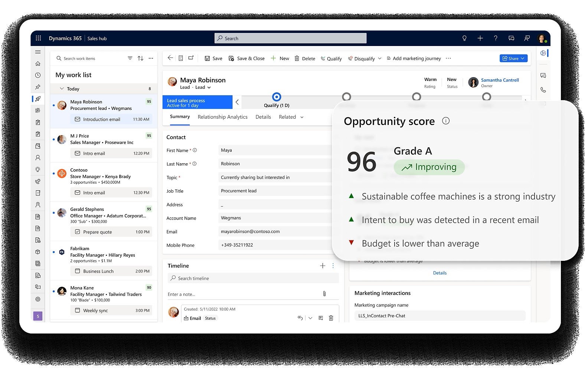
Task: Open Business Lunch 2:00 PM activity
Action: tap(111, 271)
